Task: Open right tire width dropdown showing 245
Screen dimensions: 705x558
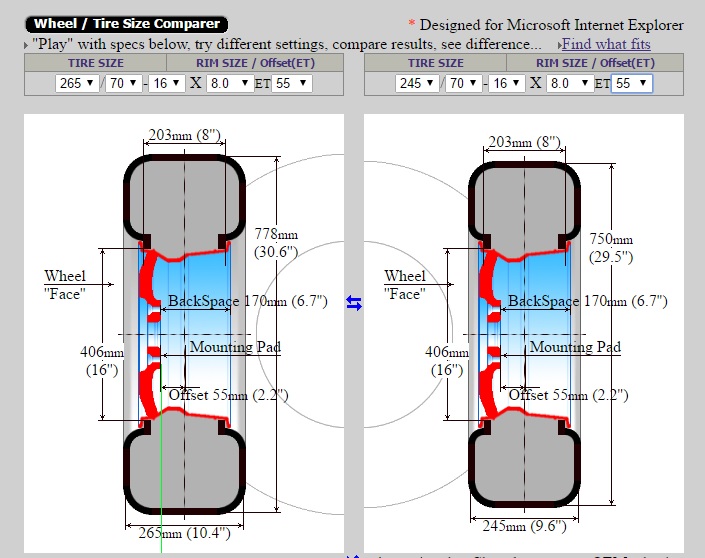Action: 417,83
